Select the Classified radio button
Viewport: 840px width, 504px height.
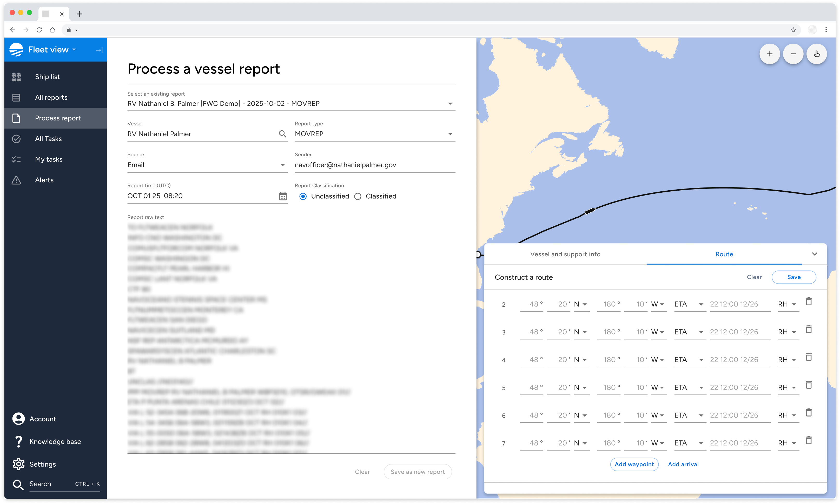358,196
